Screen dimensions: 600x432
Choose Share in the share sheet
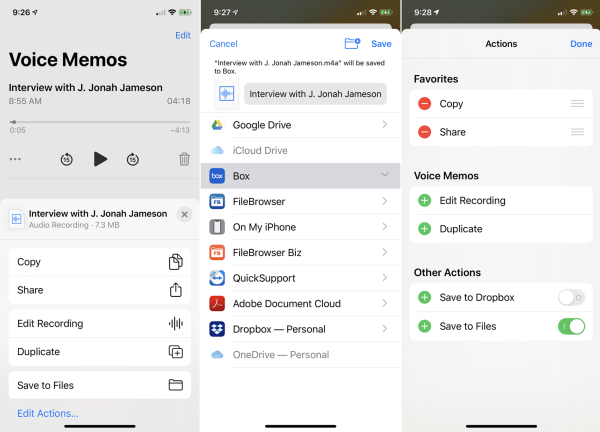(99, 290)
